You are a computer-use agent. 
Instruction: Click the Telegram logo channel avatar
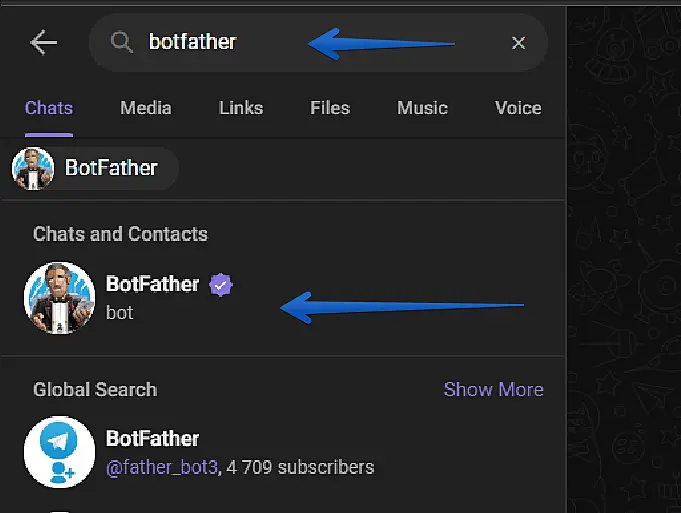(59, 452)
